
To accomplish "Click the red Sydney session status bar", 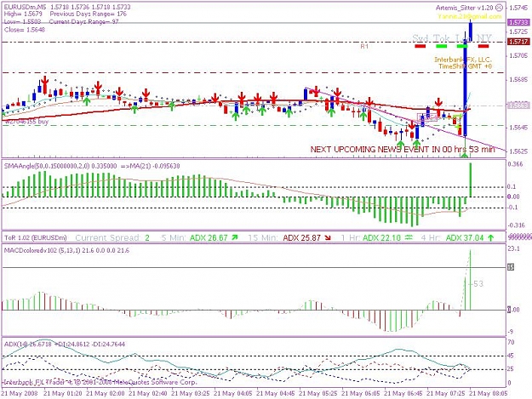I will (420, 46).
